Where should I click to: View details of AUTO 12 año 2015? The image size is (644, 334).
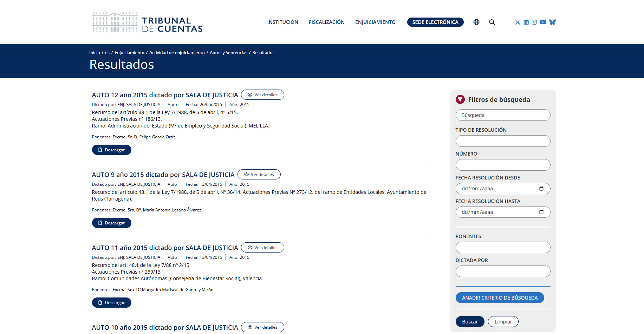point(262,95)
